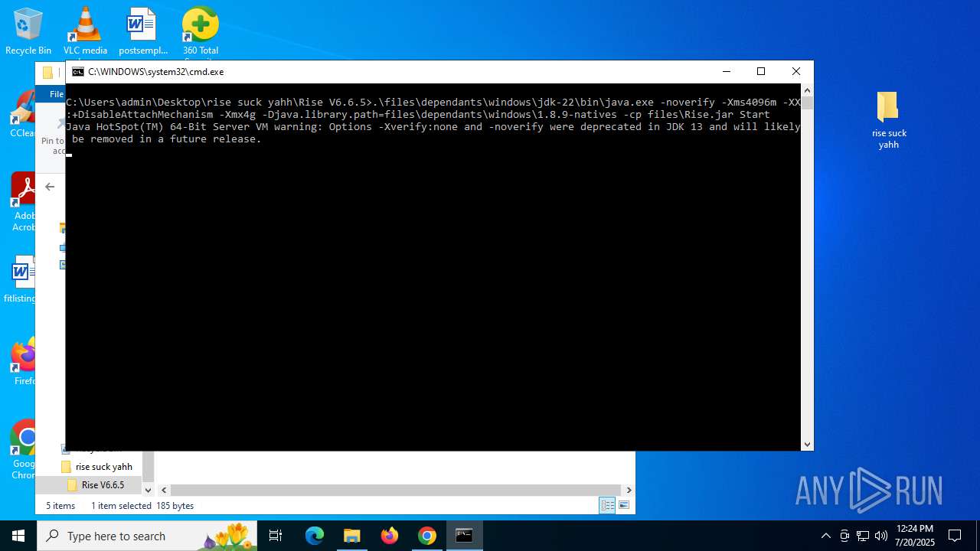
Task: Click cmd scrollbar up arrow
Action: pos(807,90)
